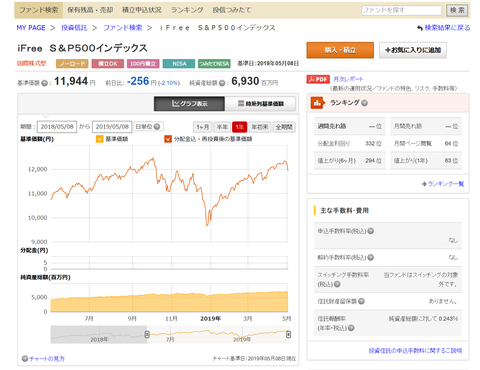Screen dimensions: 480x370
Task: Open the ランキング一覧 link
Action: click(x=446, y=184)
